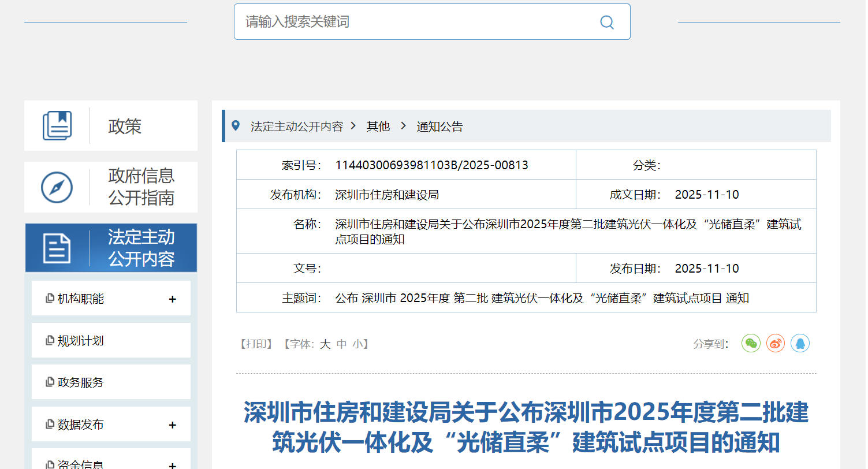Share the notice to WeChat
868x469 pixels.
(x=751, y=344)
